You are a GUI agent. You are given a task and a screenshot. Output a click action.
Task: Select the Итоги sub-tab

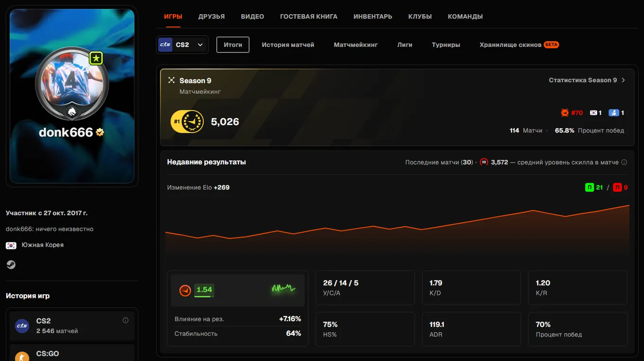(x=233, y=44)
